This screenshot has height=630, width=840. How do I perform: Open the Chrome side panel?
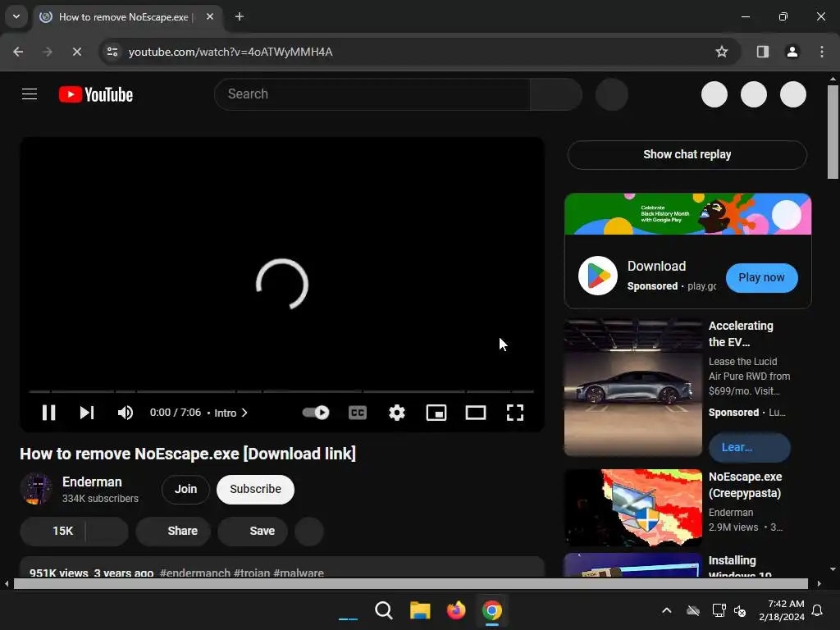pyautogui.click(x=762, y=52)
